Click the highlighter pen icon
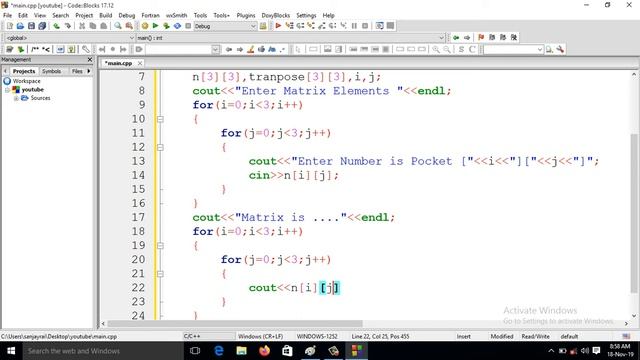Viewport: 640px width, 360px height. click(x=251, y=49)
